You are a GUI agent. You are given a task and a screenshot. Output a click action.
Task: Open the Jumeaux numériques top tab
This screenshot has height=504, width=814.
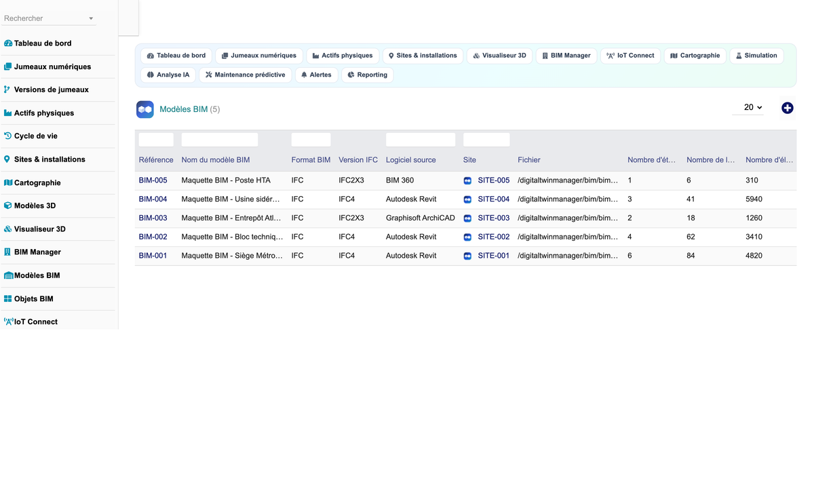(259, 56)
